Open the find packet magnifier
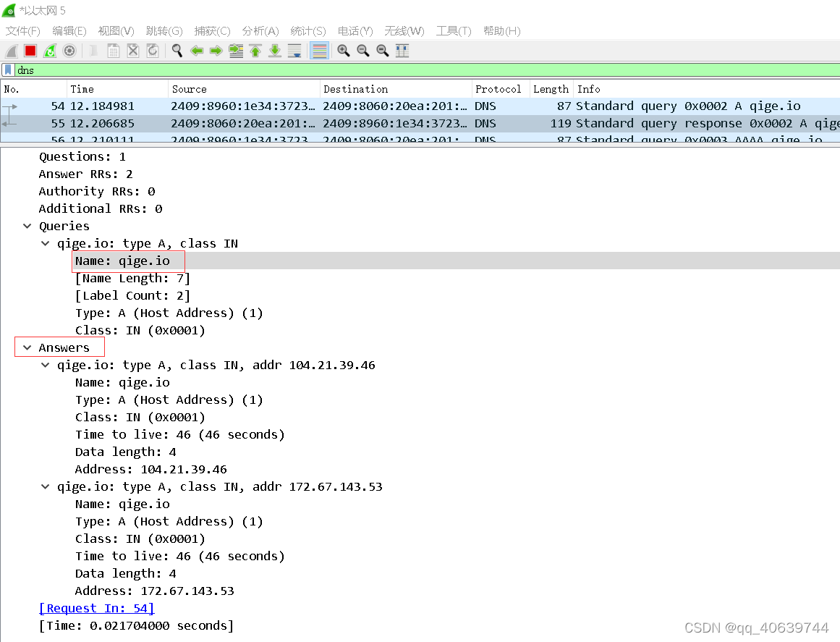840x642 pixels. point(177,51)
